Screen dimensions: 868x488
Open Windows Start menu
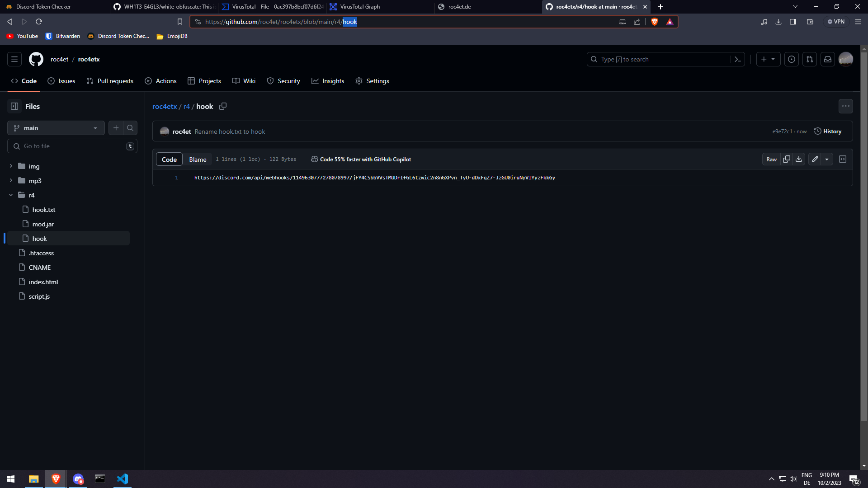[x=11, y=479]
